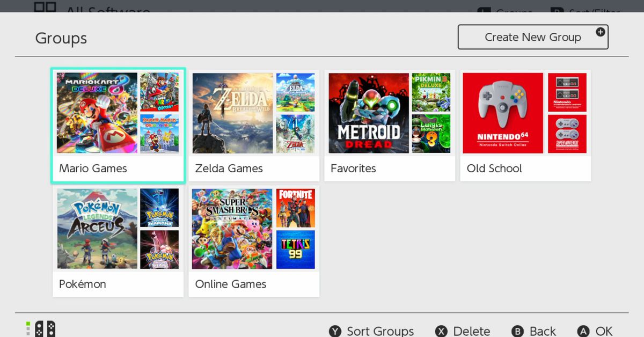Click the Create New Group button
Screen dimensions: 644x337
click(532, 37)
